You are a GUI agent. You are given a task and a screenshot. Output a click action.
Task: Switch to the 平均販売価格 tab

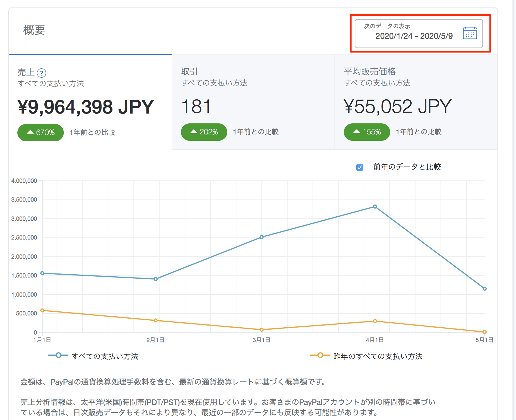point(416,101)
